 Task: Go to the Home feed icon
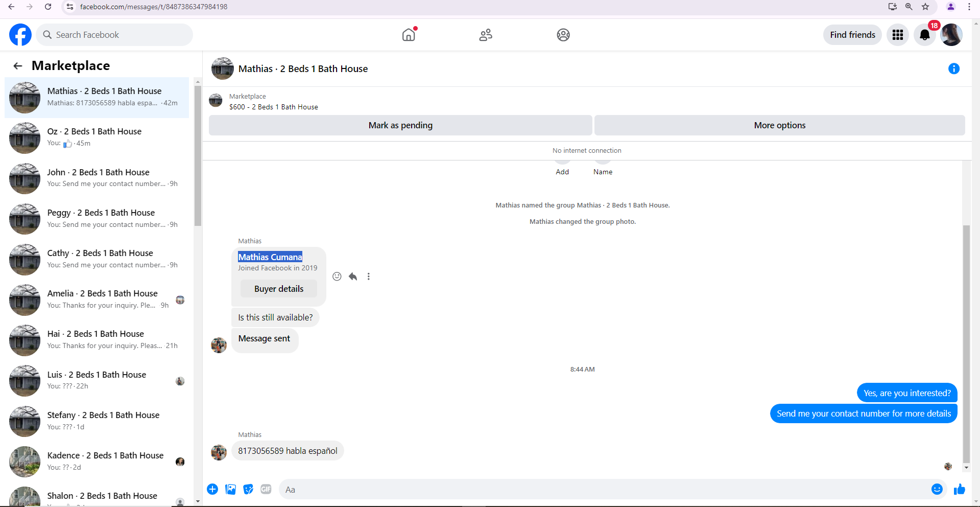click(x=409, y=35)
